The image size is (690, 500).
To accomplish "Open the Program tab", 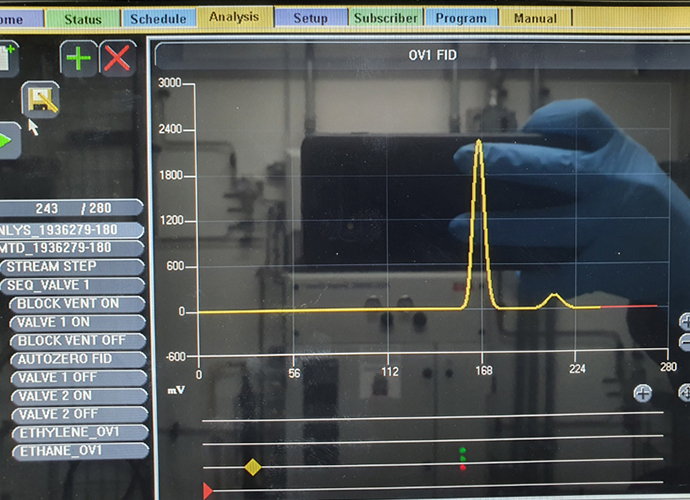I will (461, 18).
